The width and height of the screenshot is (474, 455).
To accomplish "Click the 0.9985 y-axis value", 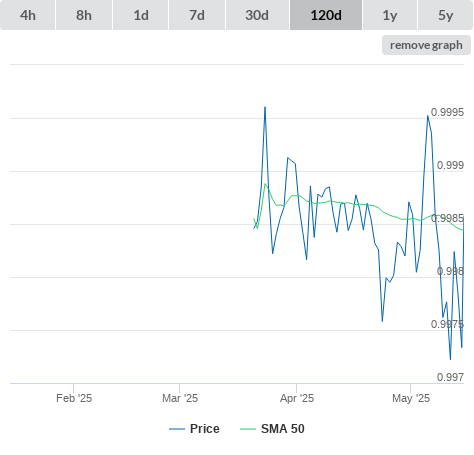I will (x=447, y=218).
